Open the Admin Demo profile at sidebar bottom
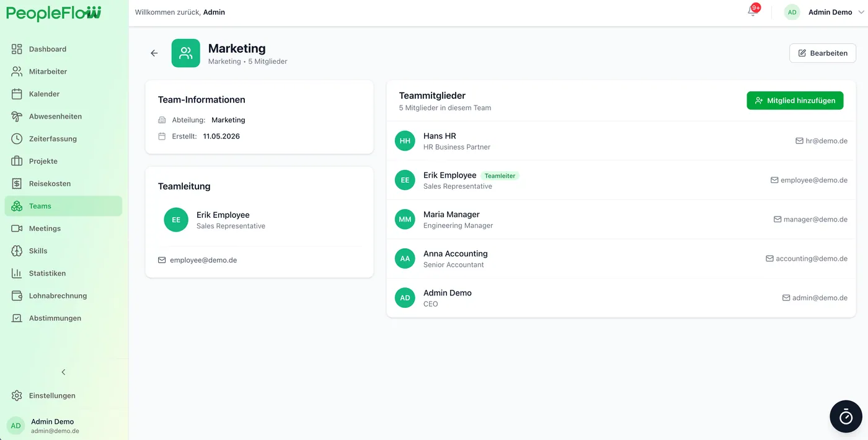The height and width of the screenshot is (440, 868). pyautogui.click(x=63, y=426)
